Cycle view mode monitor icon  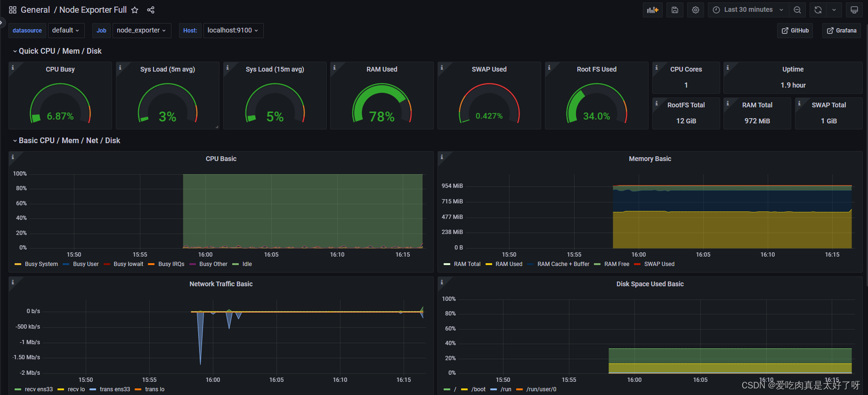click(854, 10)
